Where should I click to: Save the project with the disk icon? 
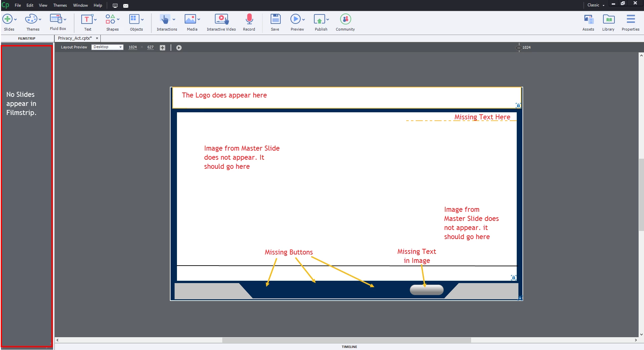coord(275,19)
